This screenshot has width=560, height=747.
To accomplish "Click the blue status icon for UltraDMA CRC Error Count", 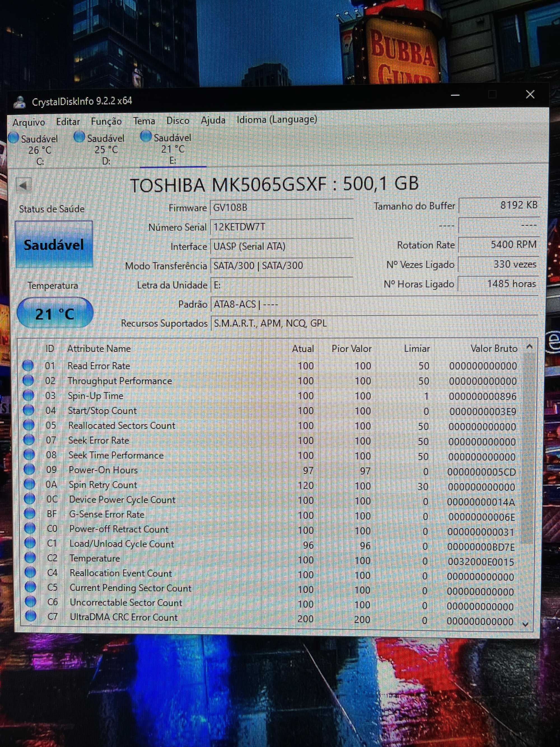I will tap(31, 616).
